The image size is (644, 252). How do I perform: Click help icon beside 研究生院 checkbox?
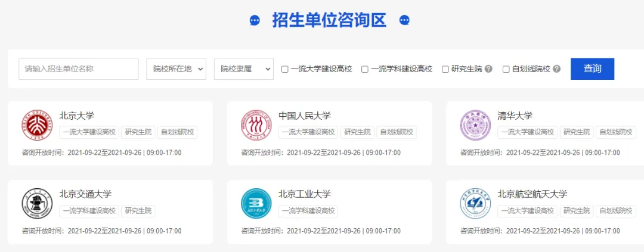(488, 69)
